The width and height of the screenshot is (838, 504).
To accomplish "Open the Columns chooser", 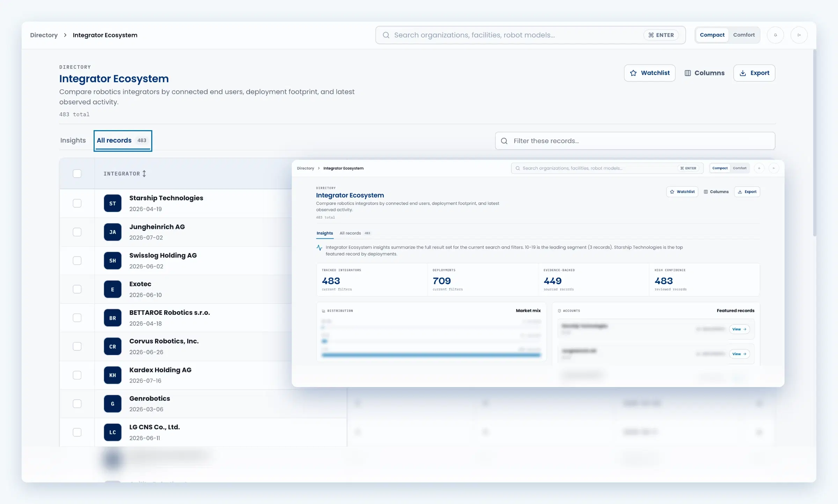I will (x=704, y=73).
